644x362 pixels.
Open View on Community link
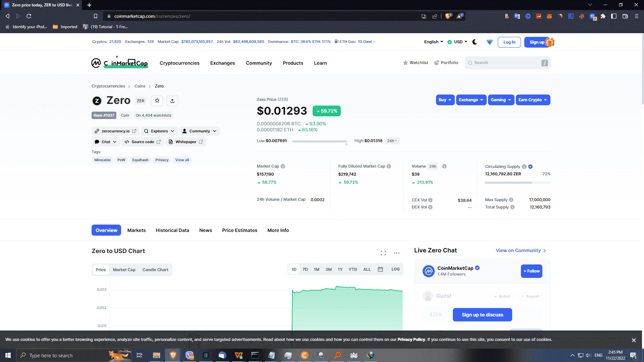point(521,251)
